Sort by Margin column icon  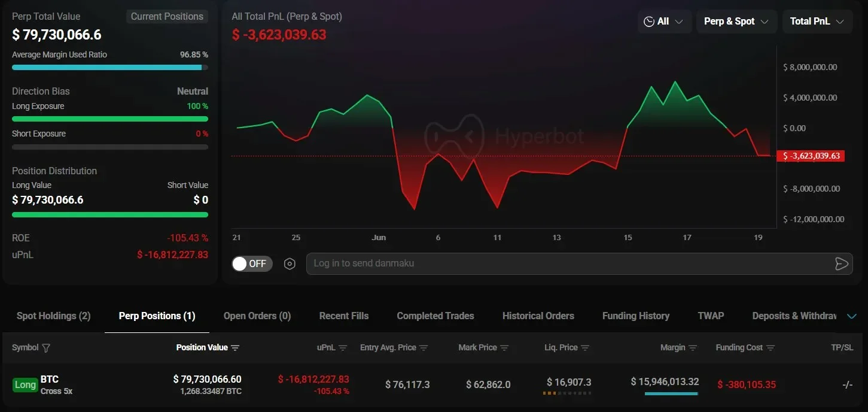click(693, 348)
